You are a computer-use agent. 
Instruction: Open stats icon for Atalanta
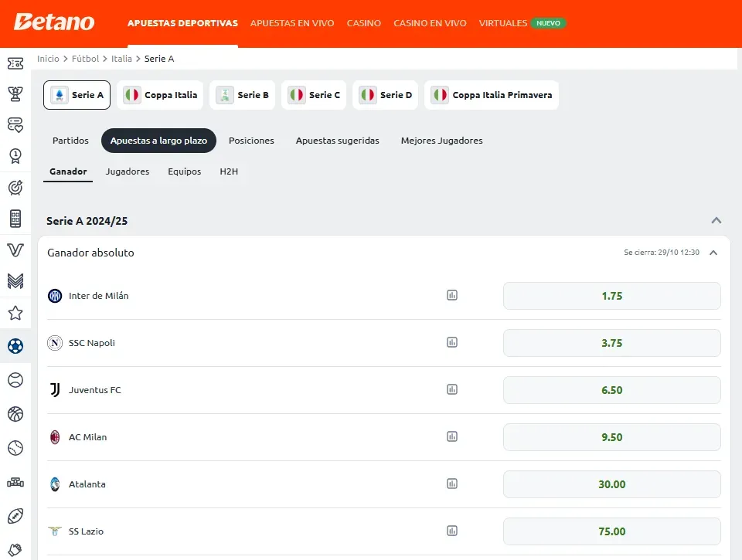[x=452, y=484]
